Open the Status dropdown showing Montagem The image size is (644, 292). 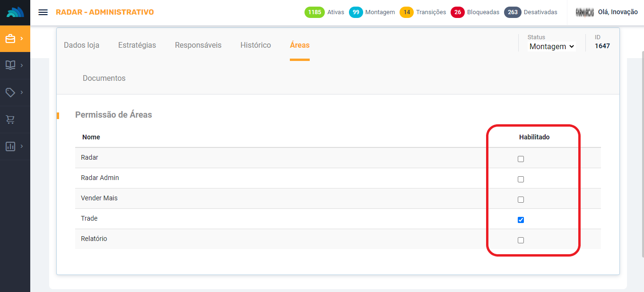551,46
